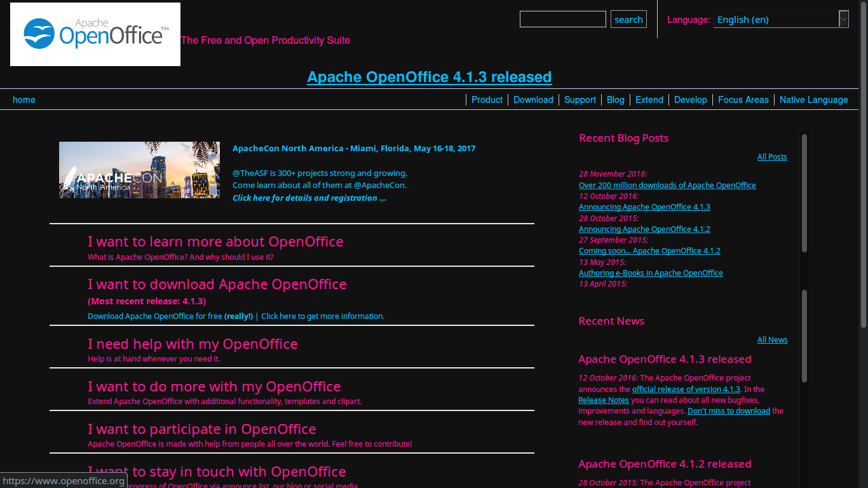Click Over 200 million downloads blog post

coord(667,185)
